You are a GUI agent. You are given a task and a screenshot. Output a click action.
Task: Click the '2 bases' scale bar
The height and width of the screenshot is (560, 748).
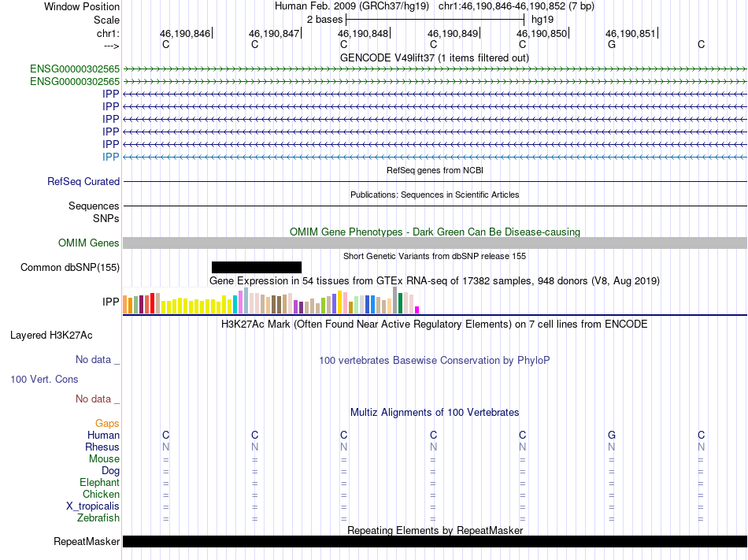pos(435,20)
